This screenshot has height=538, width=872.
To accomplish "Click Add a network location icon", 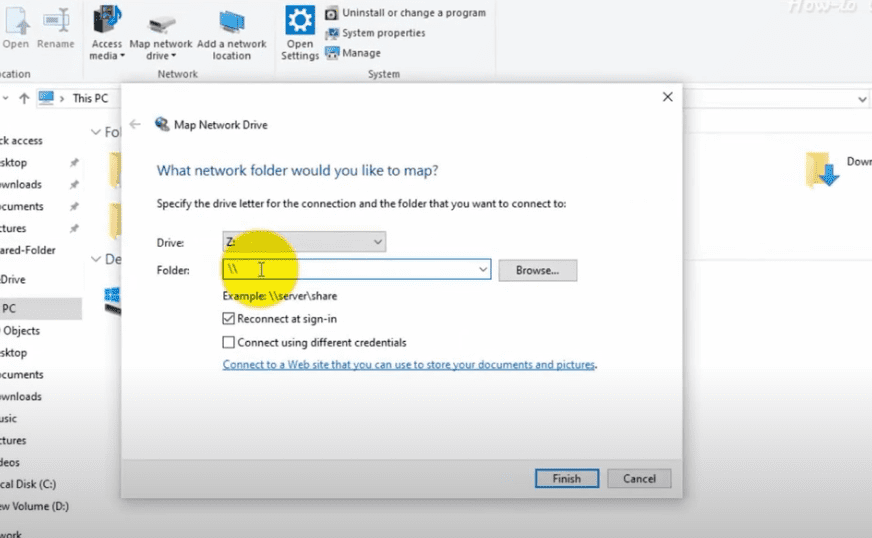I will click(x=232, y=22).
